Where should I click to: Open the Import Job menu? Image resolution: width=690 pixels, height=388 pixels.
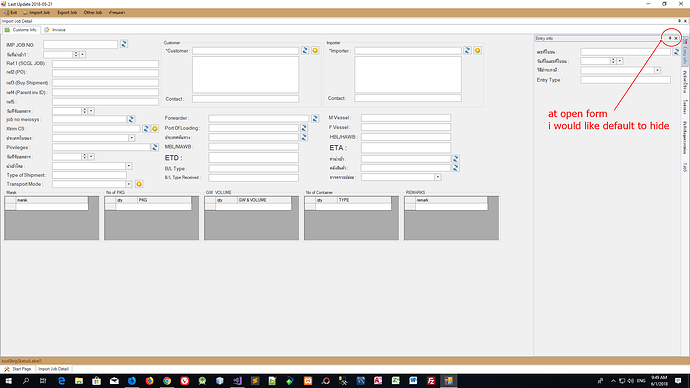[37, 13]
